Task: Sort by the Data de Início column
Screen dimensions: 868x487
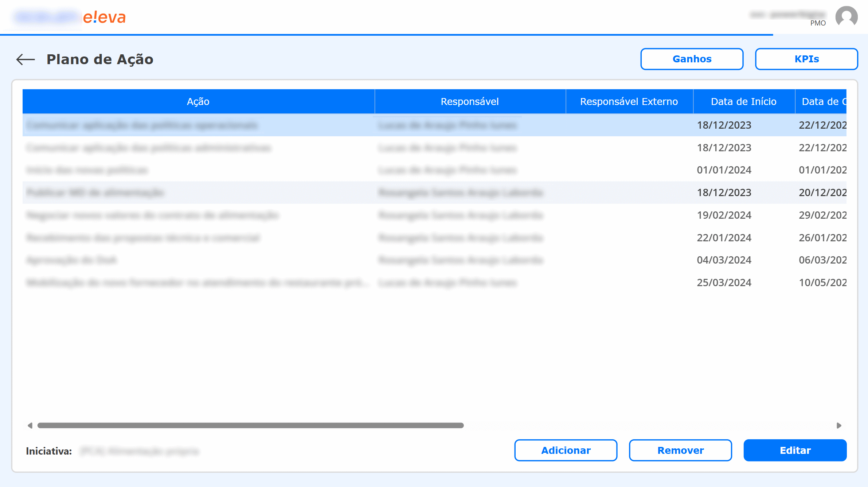Action: pyautogui.click(x=743, y=101)
